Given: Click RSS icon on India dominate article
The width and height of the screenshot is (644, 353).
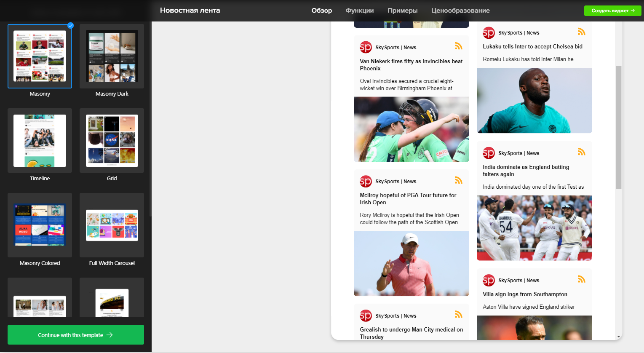Looking at the screenshot, I should [x=581, y=152].
